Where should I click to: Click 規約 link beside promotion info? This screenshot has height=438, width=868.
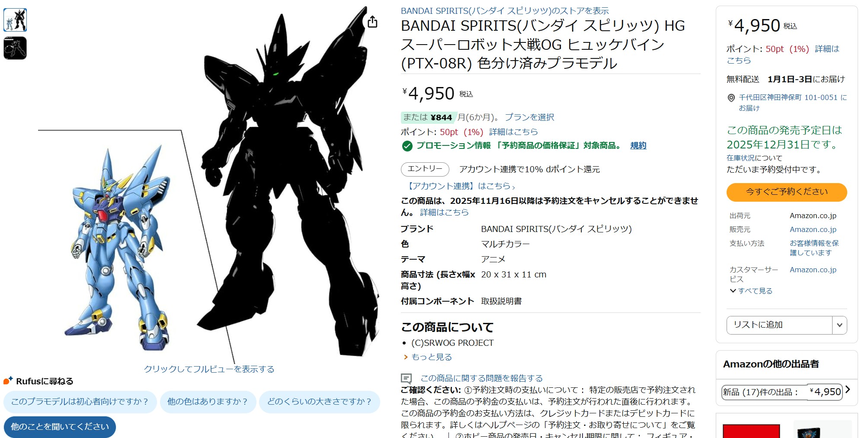638,146
